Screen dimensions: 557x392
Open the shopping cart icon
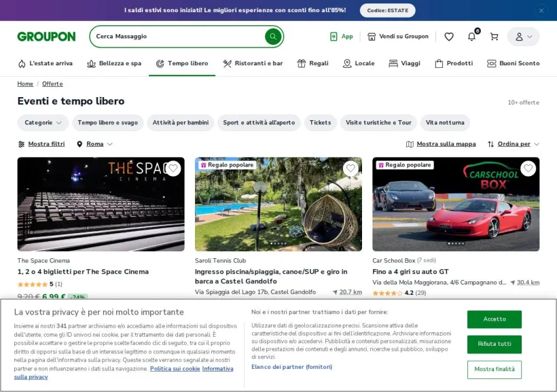pos(494,37)
